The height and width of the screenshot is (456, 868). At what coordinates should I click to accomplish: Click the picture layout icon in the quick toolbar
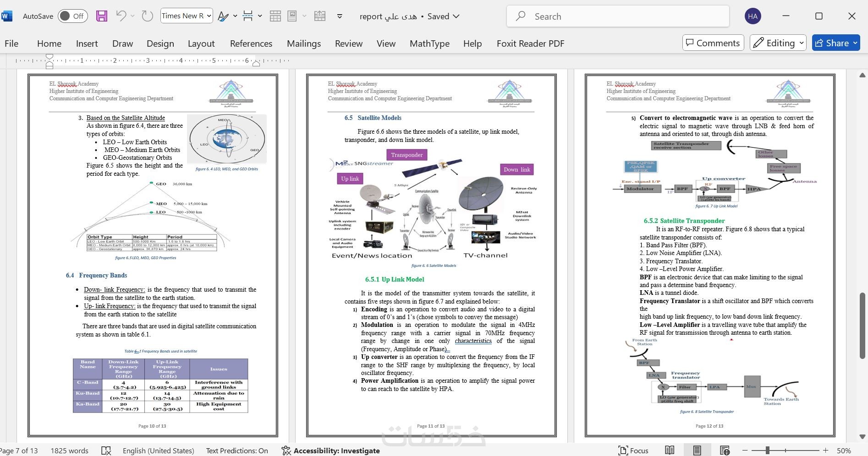(292, 16)
